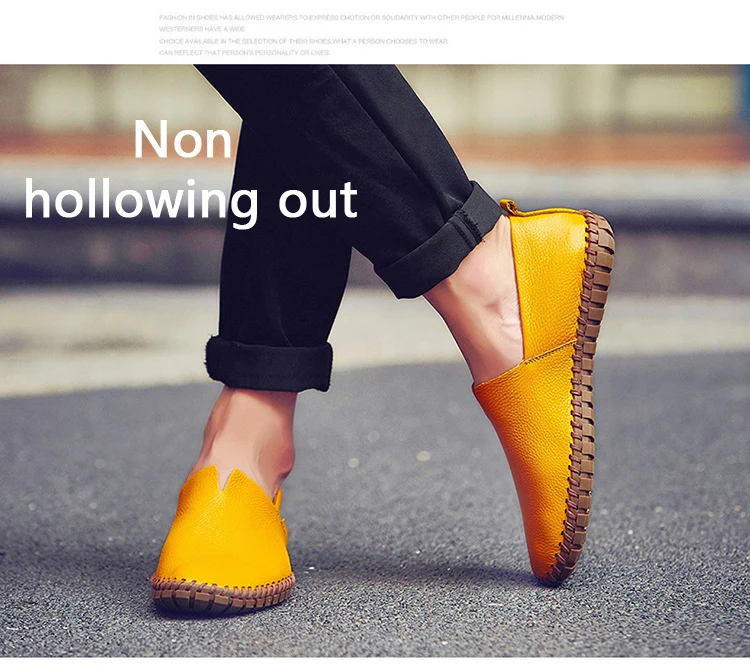Select the first line of small caption text
Viewport: 750px width, 667px height.
pyautogui.click(x=362, y=18)
